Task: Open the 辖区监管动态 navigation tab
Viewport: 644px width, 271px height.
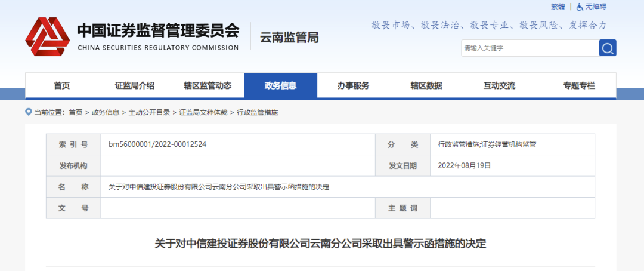Action: pos(208,85)
